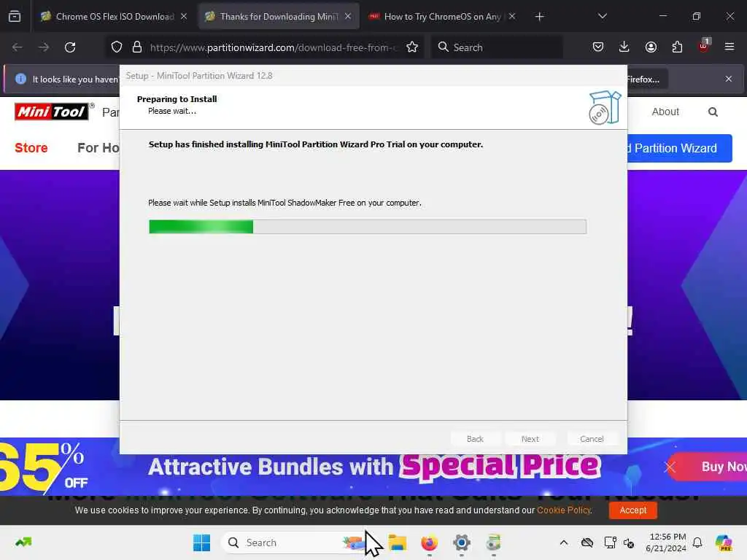Accept the cookies notice
The height and width of the screenshot is (560, 747).
click(x=632, y=510)
